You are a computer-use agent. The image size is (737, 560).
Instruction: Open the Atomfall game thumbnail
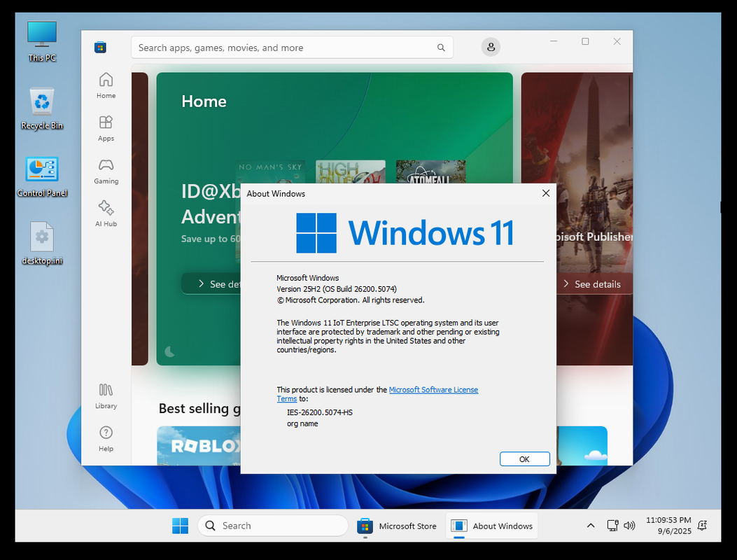430,171
